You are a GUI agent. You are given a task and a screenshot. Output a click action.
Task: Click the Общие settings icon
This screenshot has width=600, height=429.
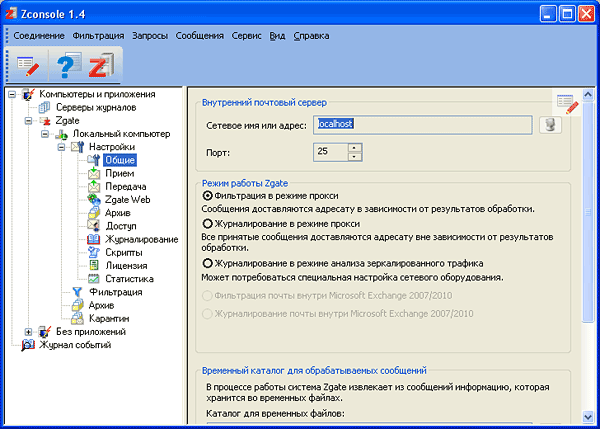(94, 160)
